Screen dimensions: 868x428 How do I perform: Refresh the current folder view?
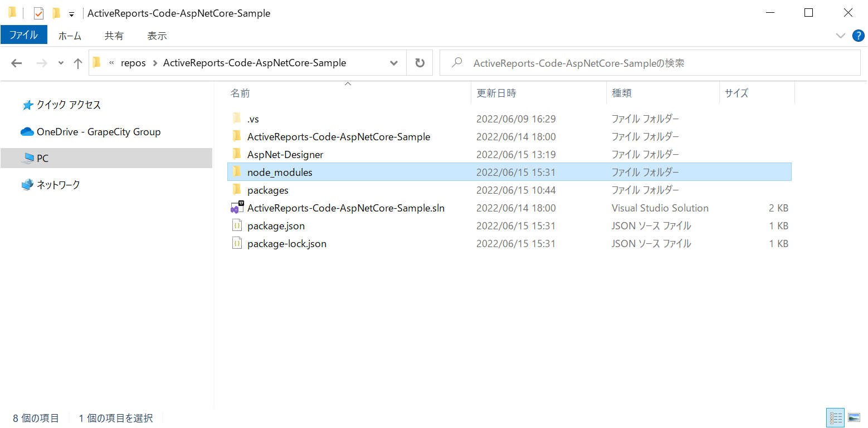point(420,63)
